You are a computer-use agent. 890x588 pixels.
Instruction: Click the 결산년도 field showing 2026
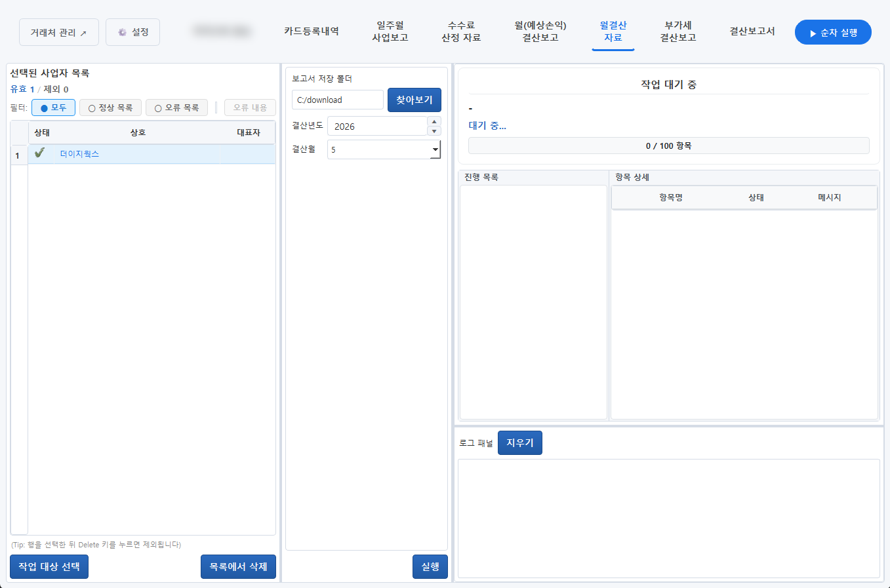click(377, 127)
